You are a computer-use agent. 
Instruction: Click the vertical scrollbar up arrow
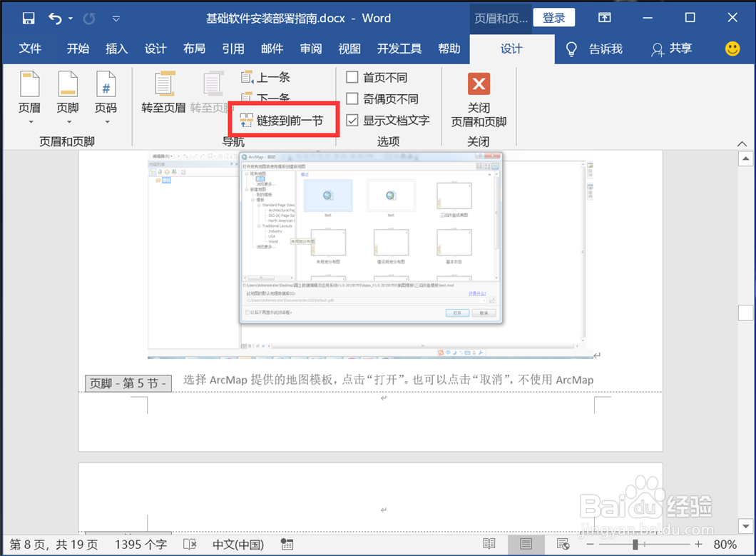pos(745,158)
